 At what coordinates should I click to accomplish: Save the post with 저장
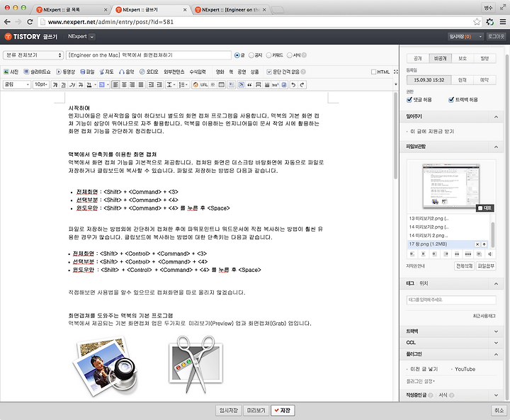coord(283,411)
